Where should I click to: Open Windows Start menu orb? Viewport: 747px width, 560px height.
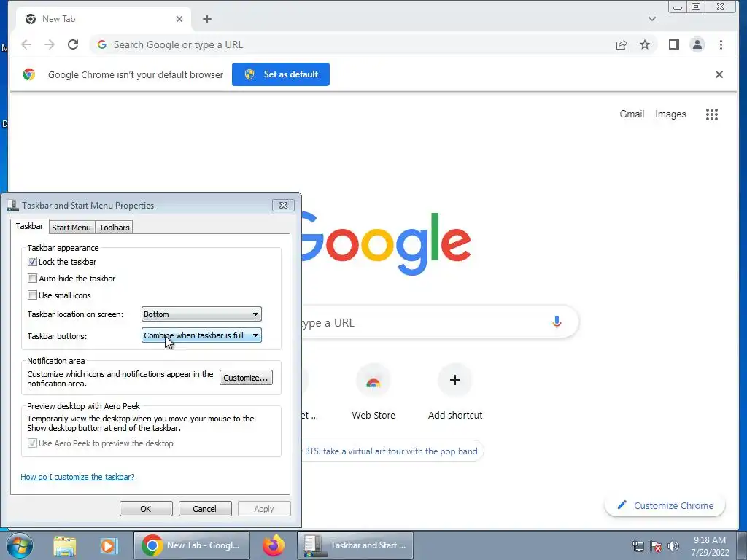pos(20,545)
